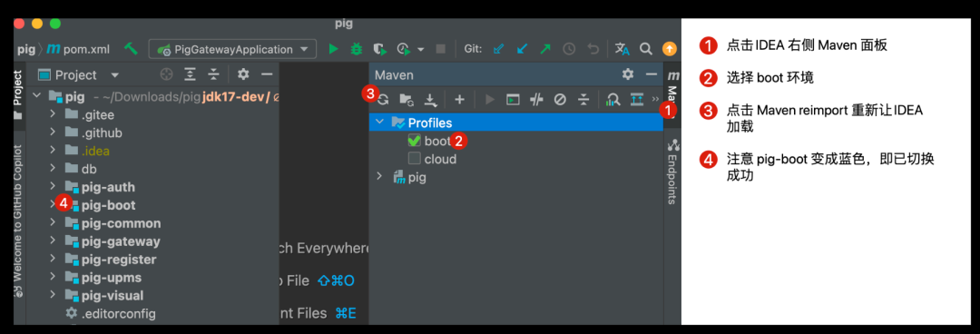Select opened file crosshair icon in Project panel

166,75
